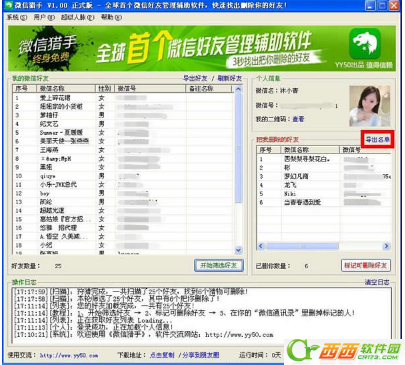Click the 清空日志 link
Image resolution: width=405 pixels, height=365 pixels.
[377, 282]
